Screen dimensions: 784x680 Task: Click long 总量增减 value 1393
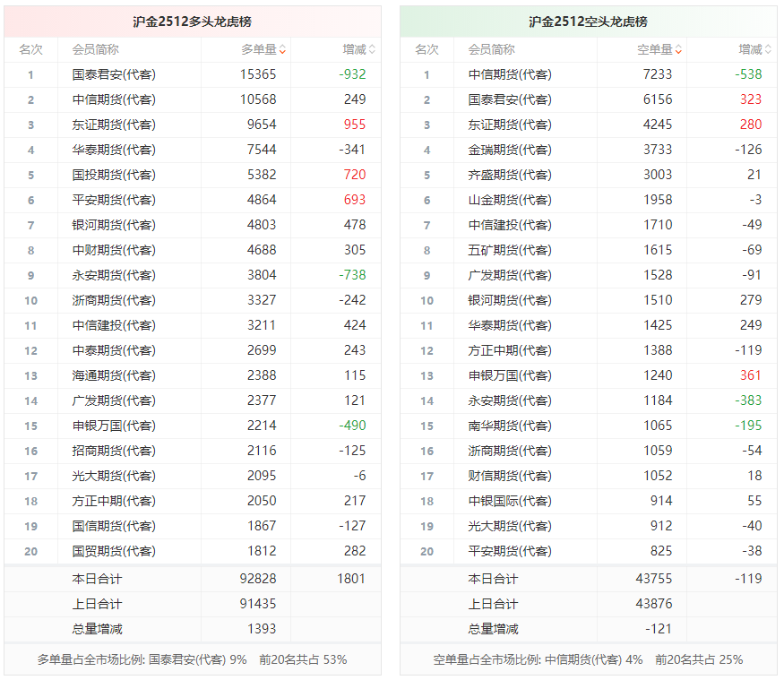(x=262, y=629)
